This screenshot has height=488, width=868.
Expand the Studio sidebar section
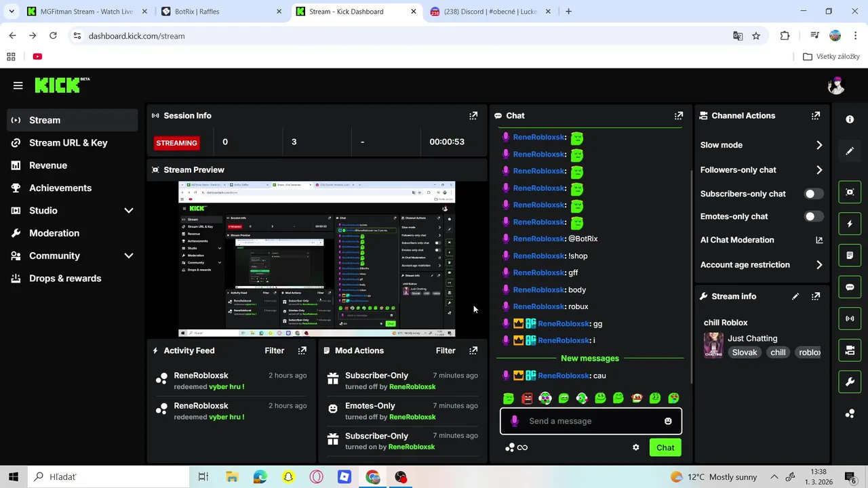tap(128, 211)
